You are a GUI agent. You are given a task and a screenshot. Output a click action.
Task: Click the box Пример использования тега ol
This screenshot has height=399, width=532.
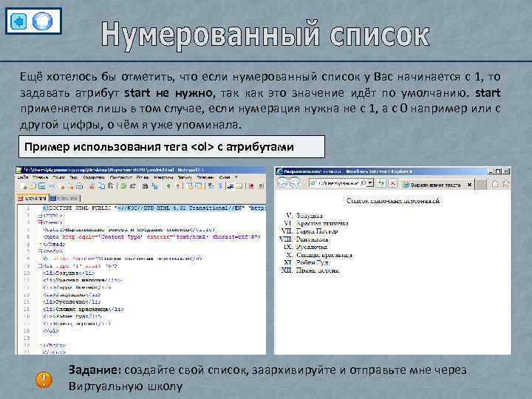pyautogui.click(x=171, y=146)
